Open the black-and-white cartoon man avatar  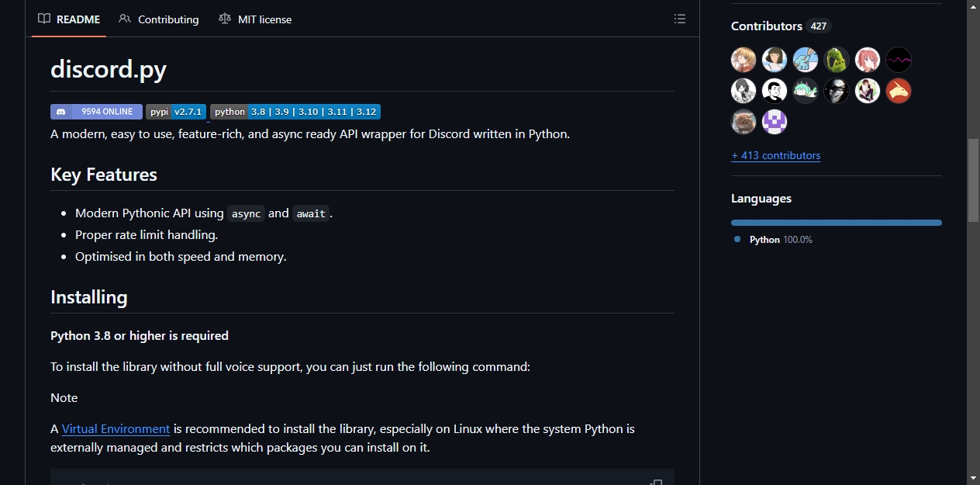pos(775,91)
